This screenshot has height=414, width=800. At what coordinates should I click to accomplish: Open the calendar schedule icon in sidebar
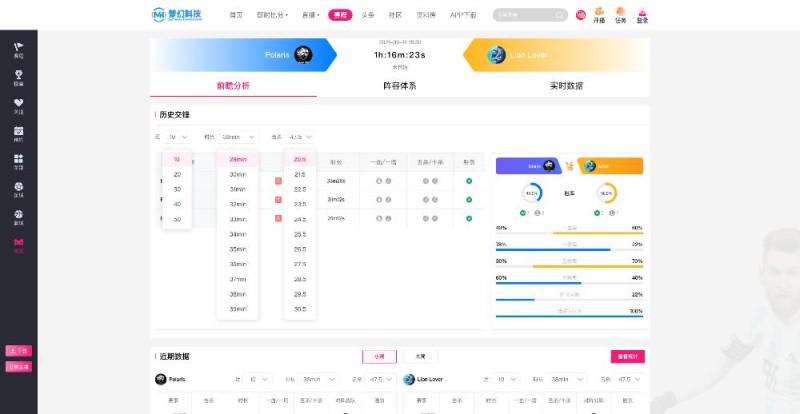point(18,132)
